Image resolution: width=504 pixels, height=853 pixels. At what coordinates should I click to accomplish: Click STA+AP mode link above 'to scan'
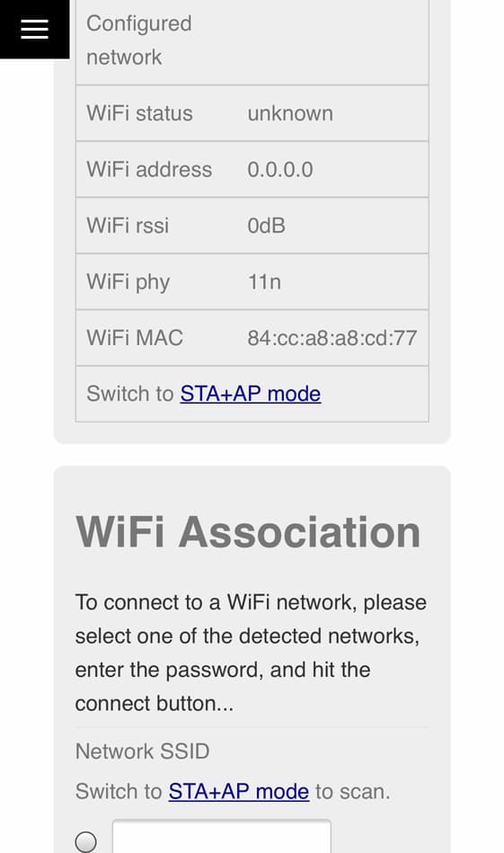pyautogui.click(x=239, y=792)
